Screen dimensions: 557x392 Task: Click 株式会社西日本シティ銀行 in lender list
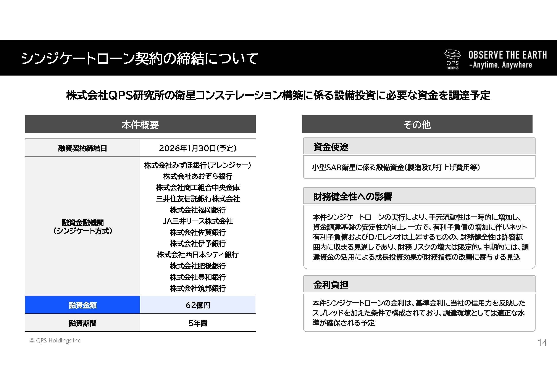tap(198, 255)
